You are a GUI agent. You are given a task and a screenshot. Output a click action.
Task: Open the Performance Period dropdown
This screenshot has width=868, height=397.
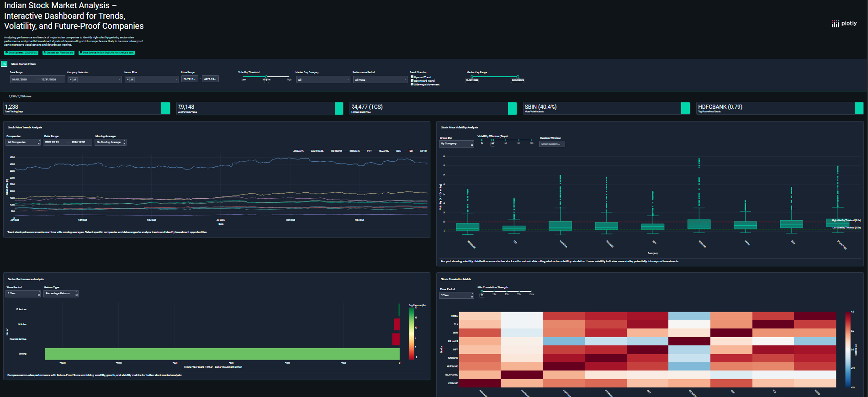pos(380,79)
